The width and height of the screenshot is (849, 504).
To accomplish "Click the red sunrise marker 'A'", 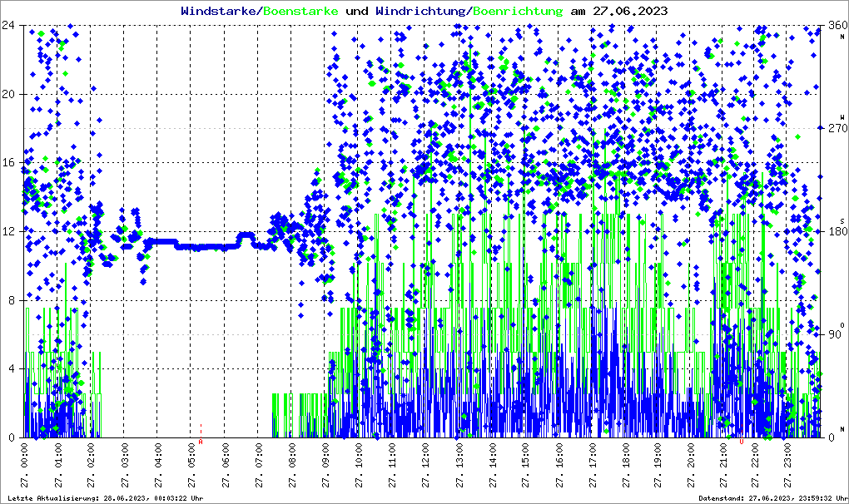I will point(201,442).
